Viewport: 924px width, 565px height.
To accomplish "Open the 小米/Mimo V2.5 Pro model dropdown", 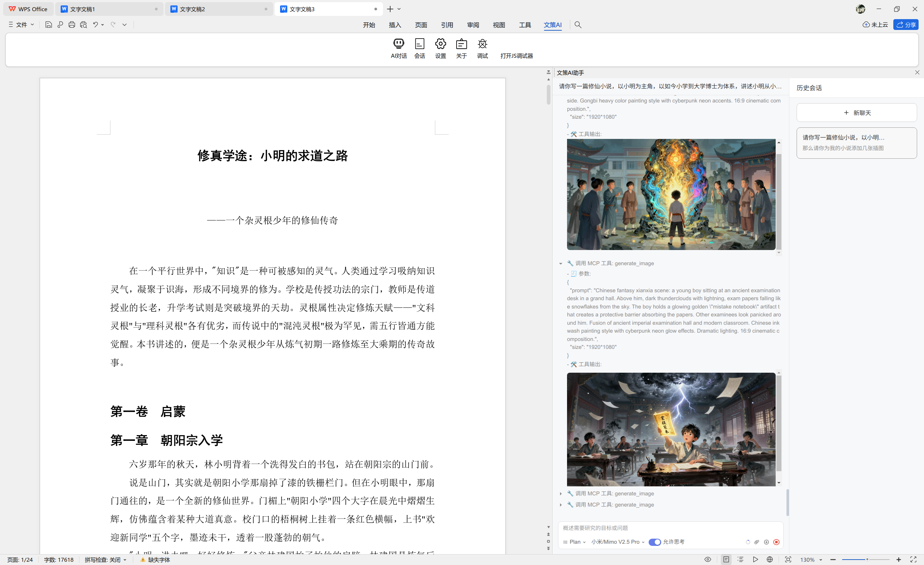I will 618,542.
